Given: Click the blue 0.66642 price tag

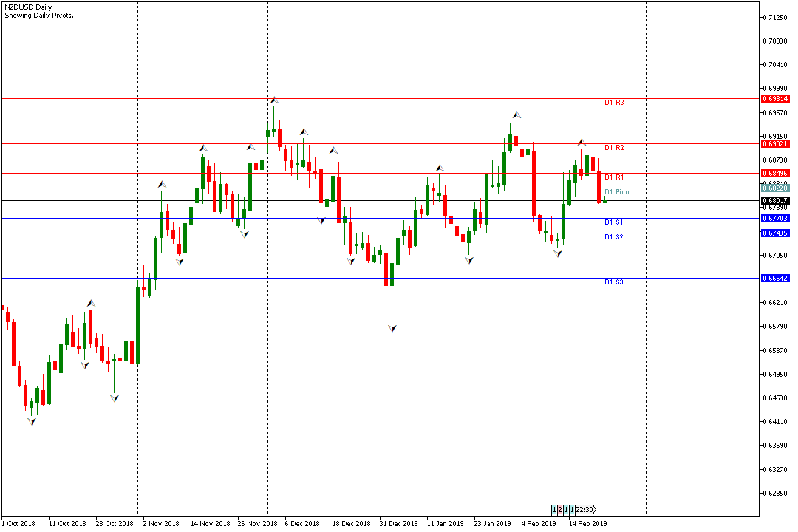Looking at the screenshot, I should tap(775, 279).
